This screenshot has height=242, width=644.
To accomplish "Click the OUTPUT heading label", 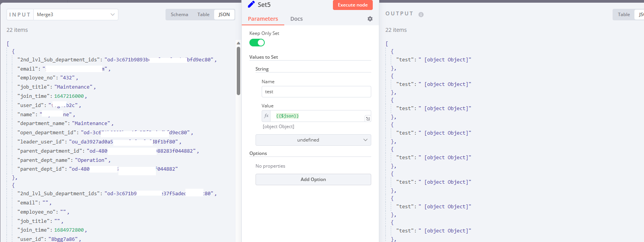I will (400, 13).
